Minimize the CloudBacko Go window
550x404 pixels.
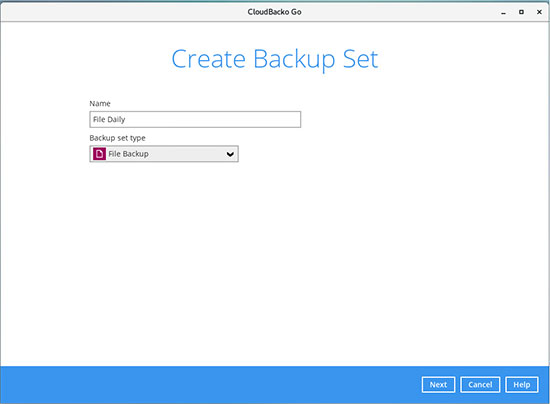pyautogui.click(x=503, y=12)
